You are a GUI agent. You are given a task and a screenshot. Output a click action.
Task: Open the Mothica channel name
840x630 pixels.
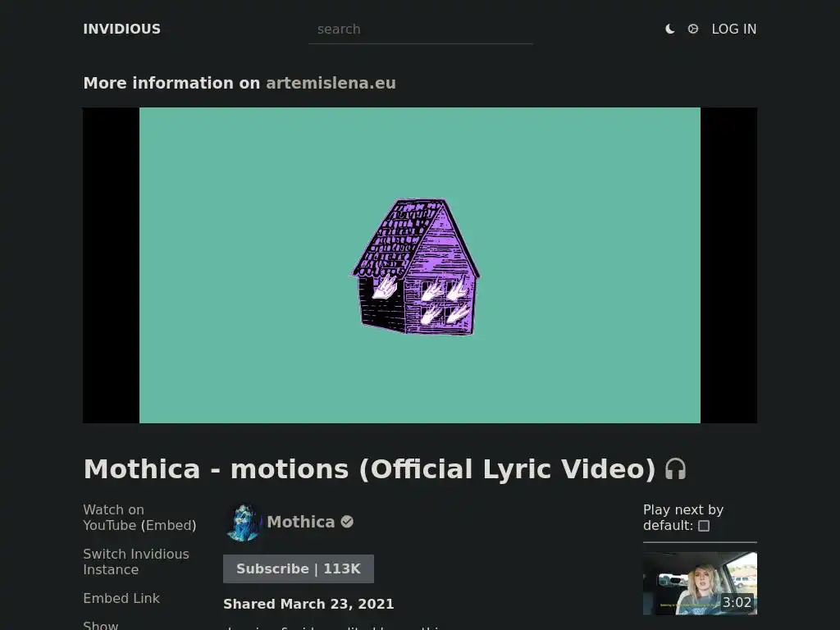[x=300, y=522]
